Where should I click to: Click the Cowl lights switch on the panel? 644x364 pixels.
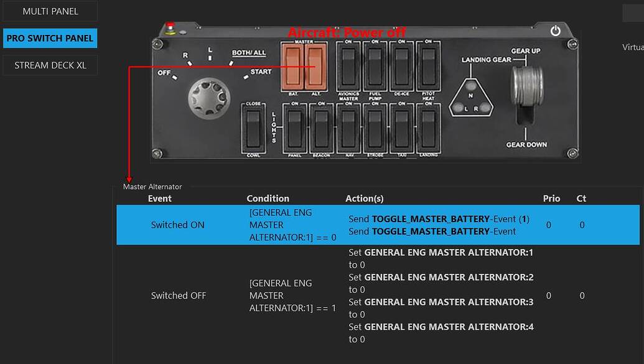(x=253, y=128)
